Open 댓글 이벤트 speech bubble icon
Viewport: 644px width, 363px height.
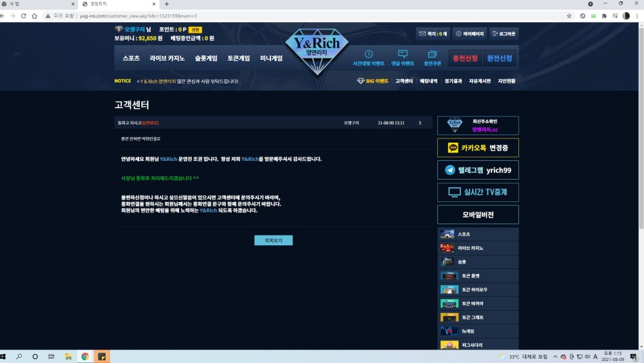point(402,58)
